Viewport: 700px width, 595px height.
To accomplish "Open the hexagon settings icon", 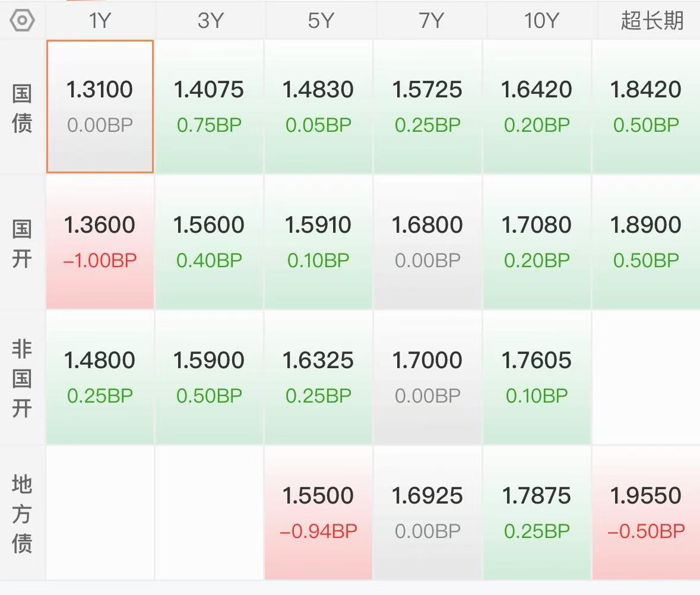I will coord(22,21).
